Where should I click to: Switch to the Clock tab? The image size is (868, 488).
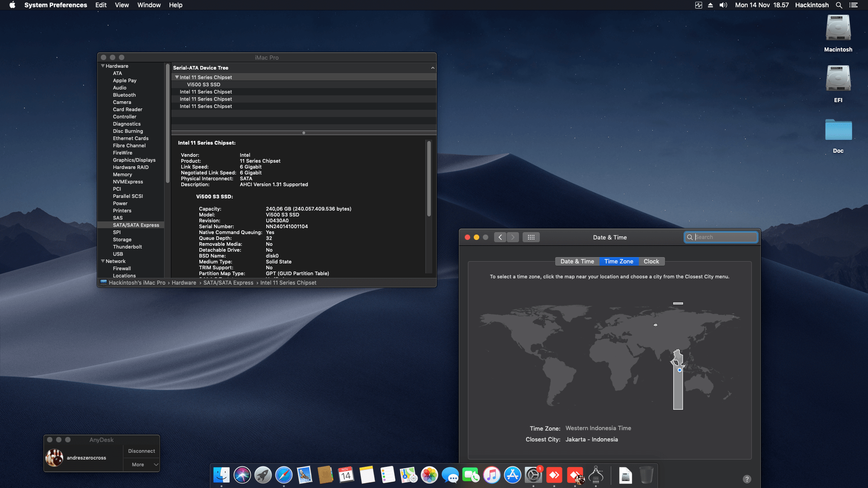point(651,261)
